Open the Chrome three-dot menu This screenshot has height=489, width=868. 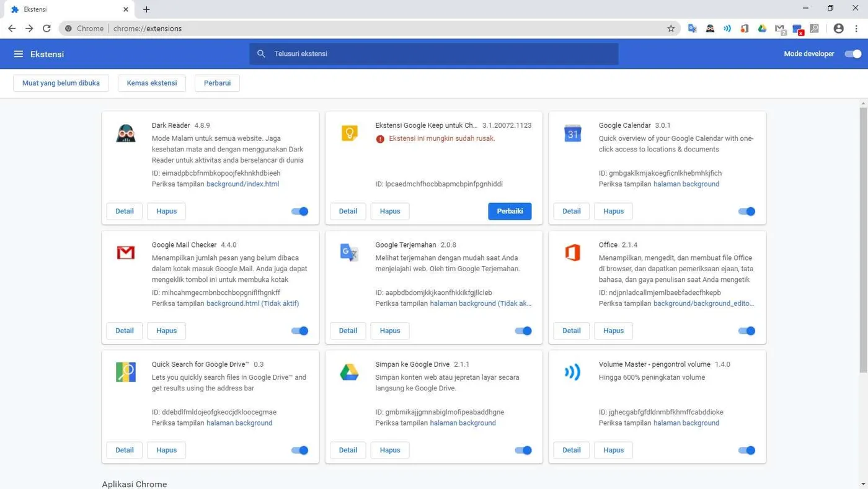click(x=856, y=29)
